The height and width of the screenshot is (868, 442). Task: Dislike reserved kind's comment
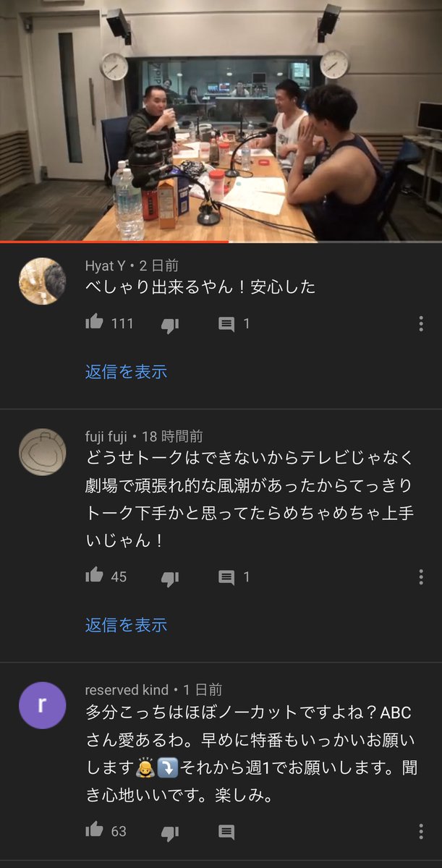click(x=169, y=831)
